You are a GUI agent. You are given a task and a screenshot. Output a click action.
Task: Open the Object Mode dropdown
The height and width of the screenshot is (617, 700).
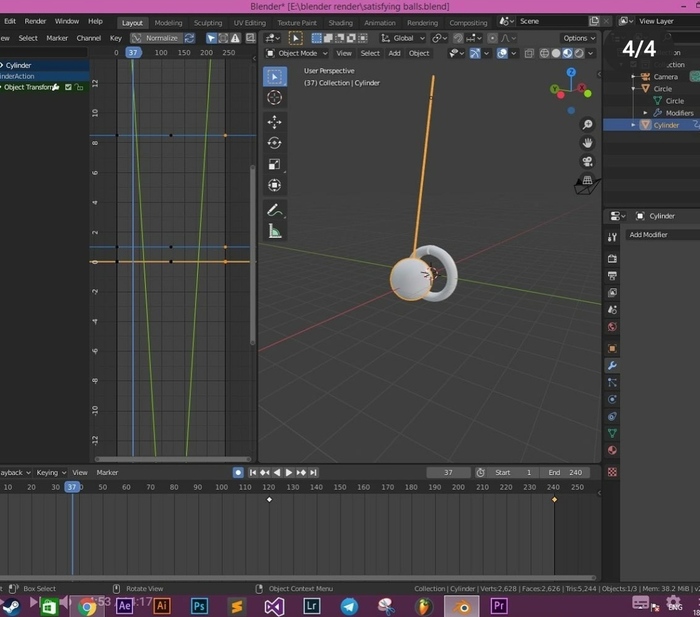(301, 53)
